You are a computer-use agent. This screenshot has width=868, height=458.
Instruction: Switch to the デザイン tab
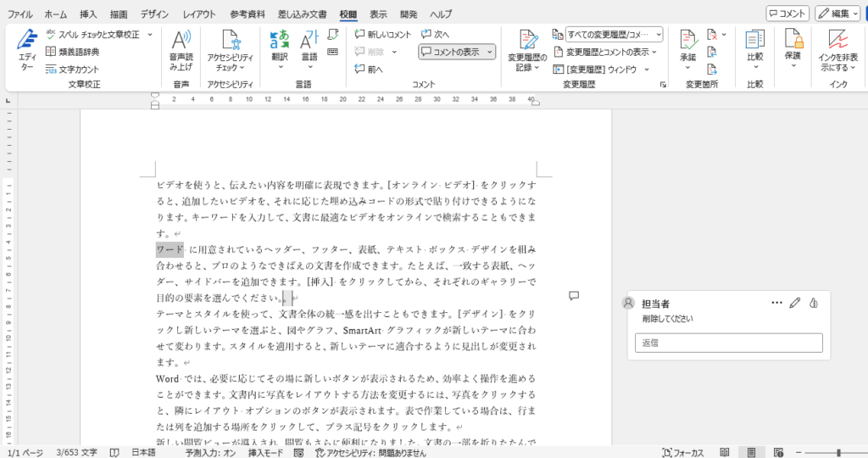pyautogui.click(x=154, y=14)
